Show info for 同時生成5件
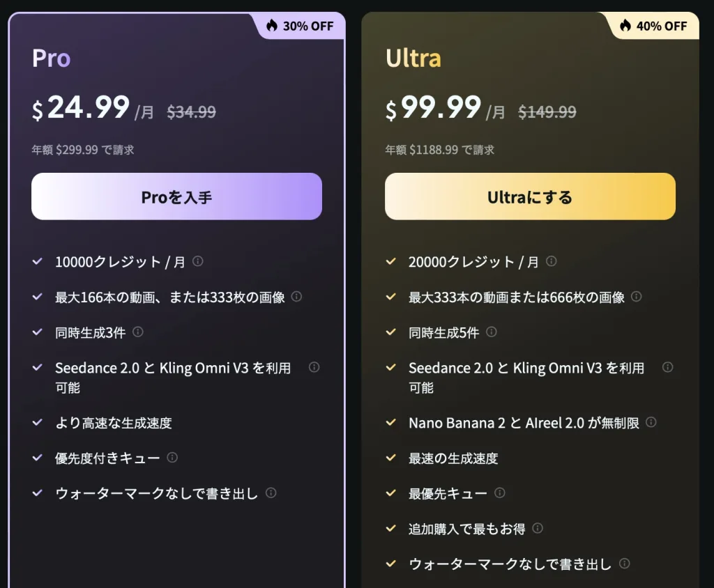 tap(492, 332)
